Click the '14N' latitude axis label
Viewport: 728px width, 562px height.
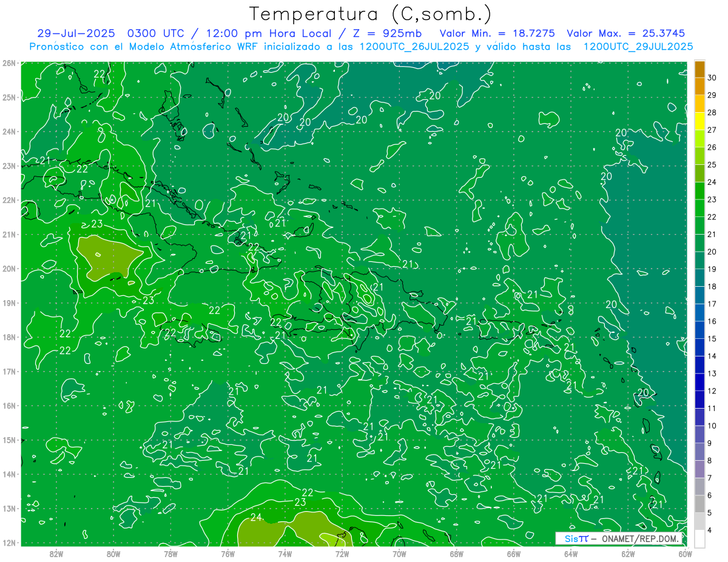(x=9, y=474)
